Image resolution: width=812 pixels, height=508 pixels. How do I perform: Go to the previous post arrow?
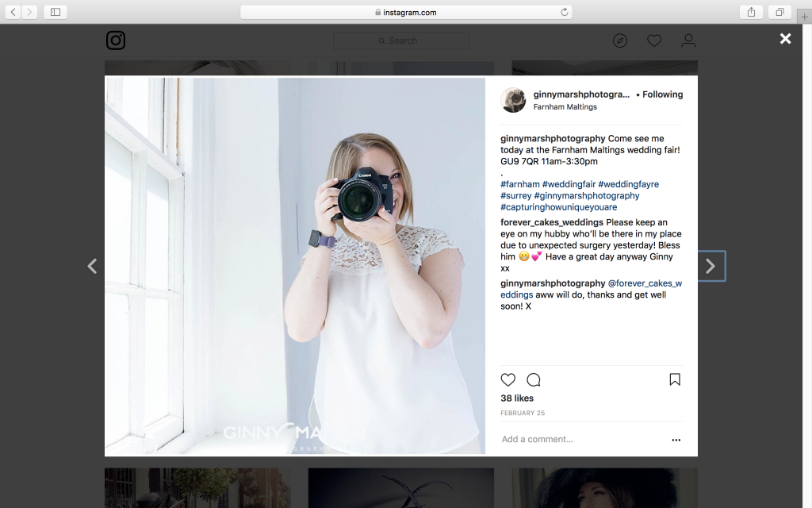(92, 266)
